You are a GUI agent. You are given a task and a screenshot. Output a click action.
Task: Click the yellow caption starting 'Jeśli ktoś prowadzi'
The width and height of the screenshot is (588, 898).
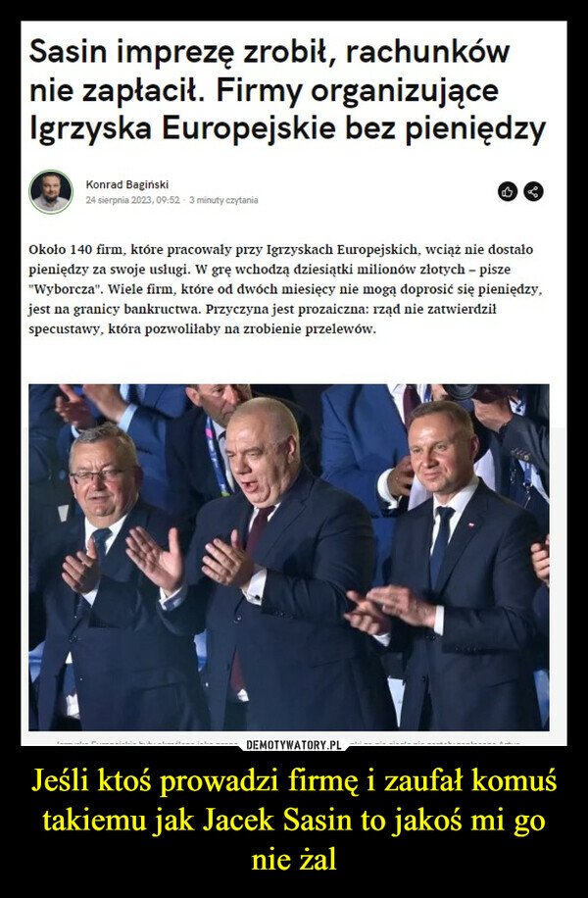pyautogui.click(x=294, y=821)
